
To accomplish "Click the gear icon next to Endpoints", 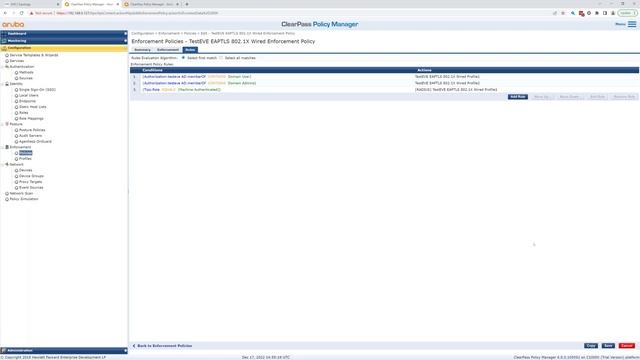I will (x=16, y=101).
